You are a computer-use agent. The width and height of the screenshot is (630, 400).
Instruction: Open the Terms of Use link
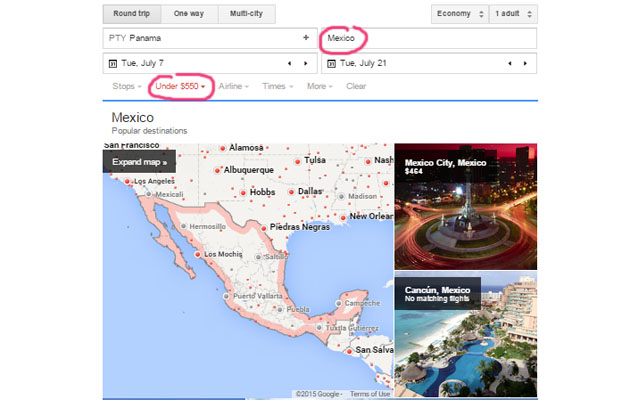tap(370, 394)
